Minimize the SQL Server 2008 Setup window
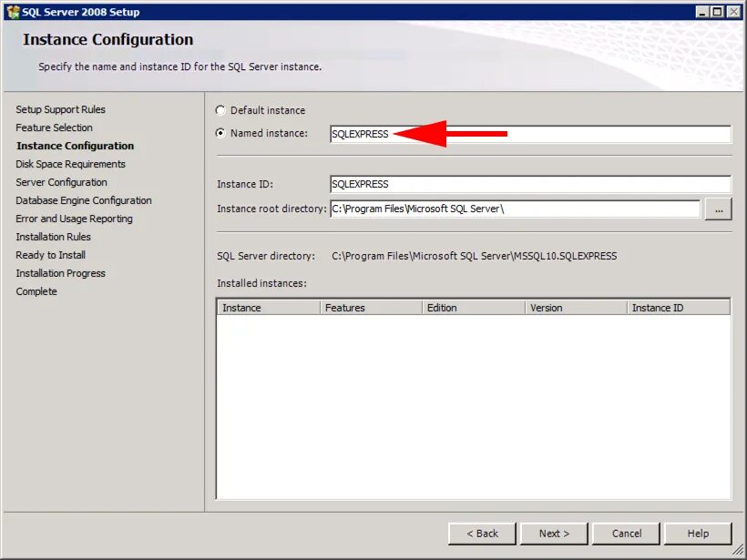747x560 pixels. click(701, 12)
